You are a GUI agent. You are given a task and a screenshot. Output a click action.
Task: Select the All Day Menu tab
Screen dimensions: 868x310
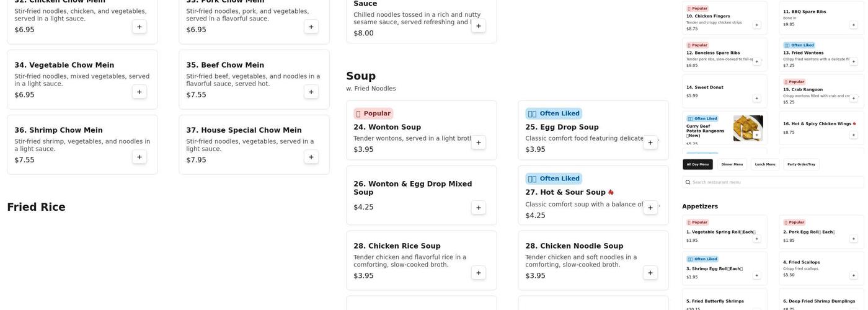point(697,164)
